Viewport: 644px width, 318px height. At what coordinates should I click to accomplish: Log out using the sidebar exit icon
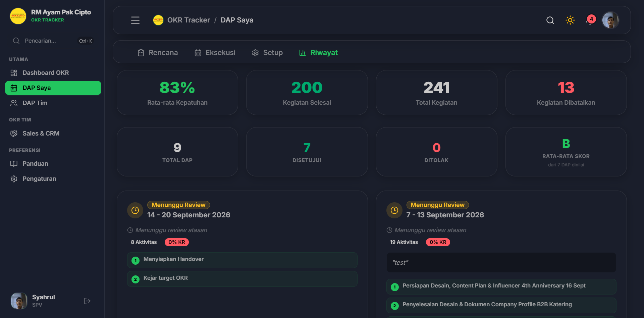point(87,301)
